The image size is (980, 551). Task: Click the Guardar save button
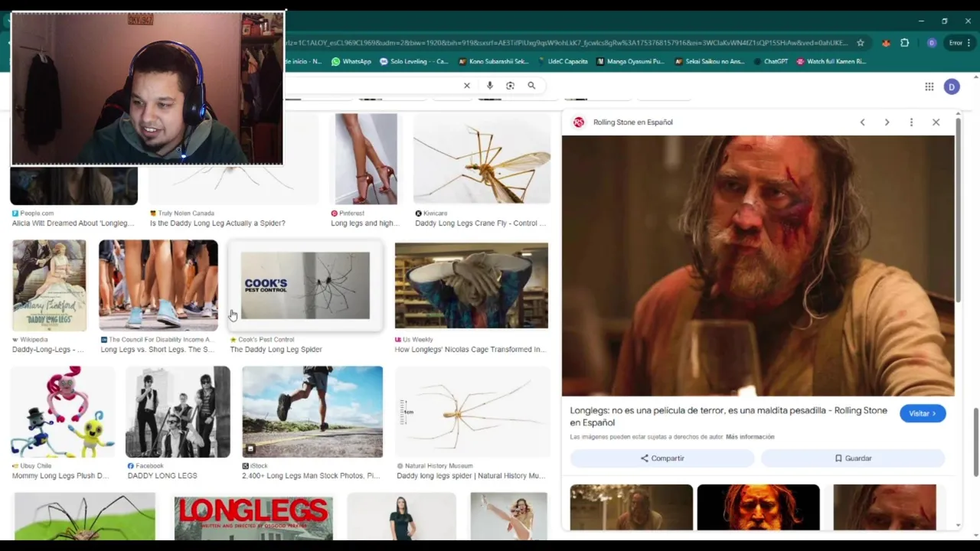[852, 458]
